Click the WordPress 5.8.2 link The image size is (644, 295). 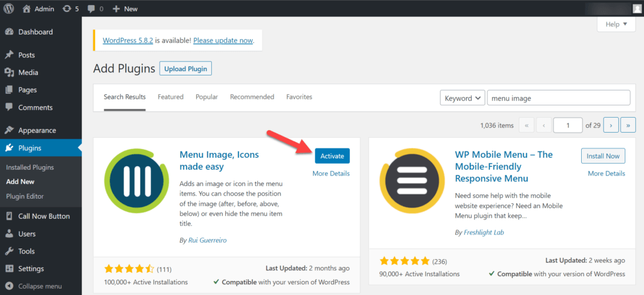point(128,41)
